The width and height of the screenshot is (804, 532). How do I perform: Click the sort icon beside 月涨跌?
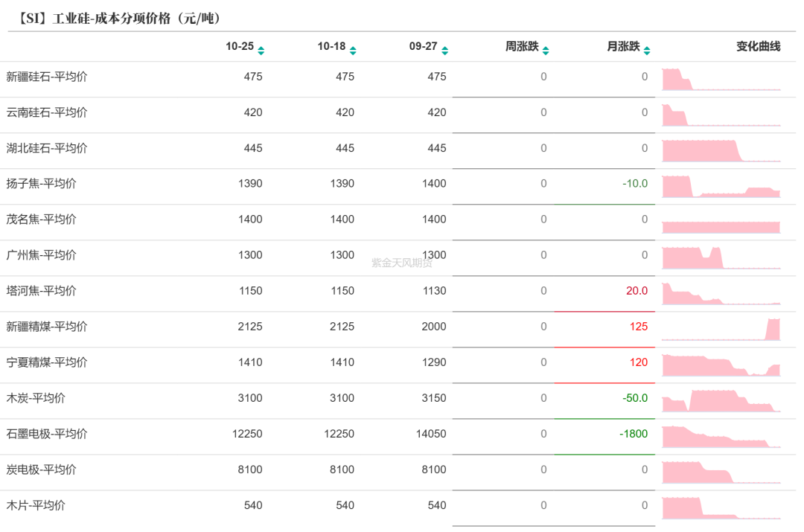(x=647, y=51)
